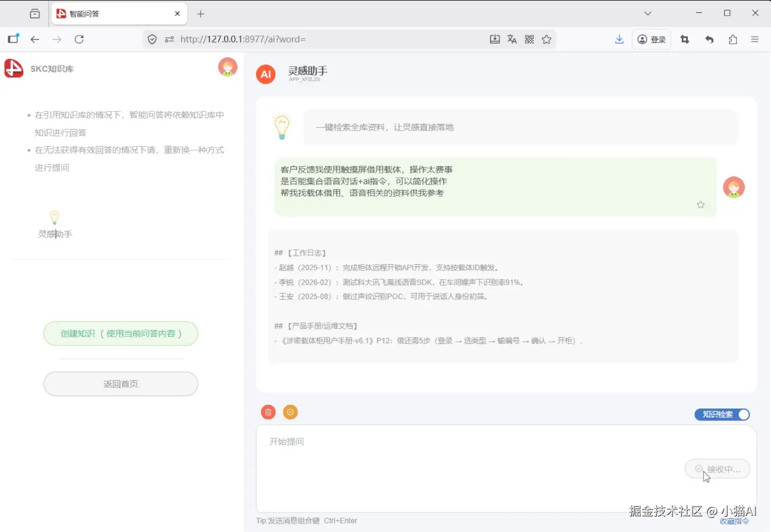Star the message about 触摸屏借用载体
Image resolution: width=771 pixels, height=532 pixels.
700,204
